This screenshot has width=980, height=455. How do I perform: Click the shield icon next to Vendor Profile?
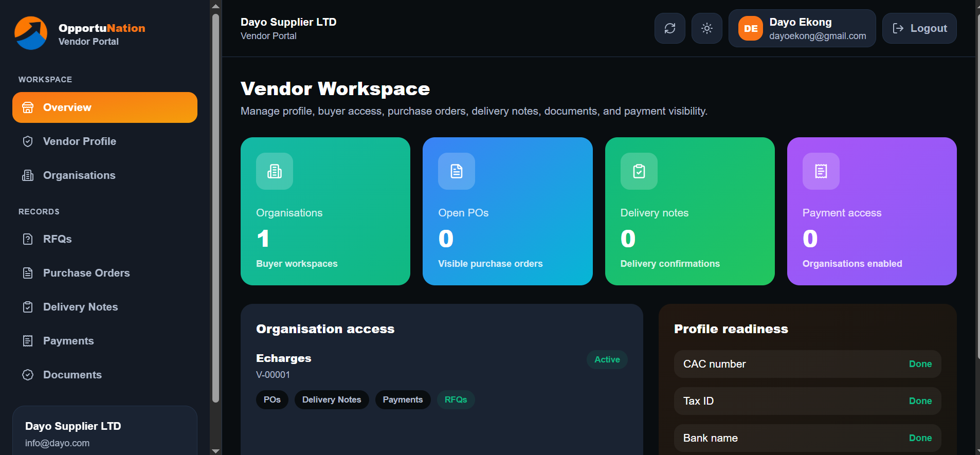[x=28, y=141]
